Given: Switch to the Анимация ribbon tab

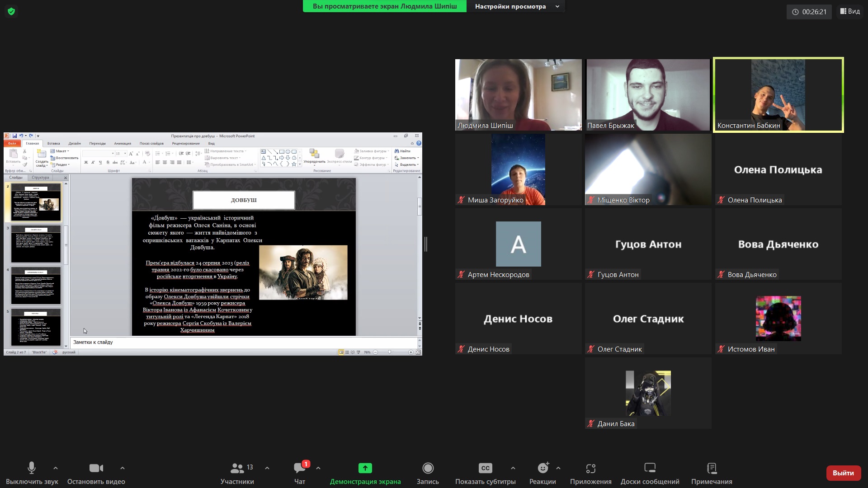Looking at the screenshot, I should (x=123, y=143).
